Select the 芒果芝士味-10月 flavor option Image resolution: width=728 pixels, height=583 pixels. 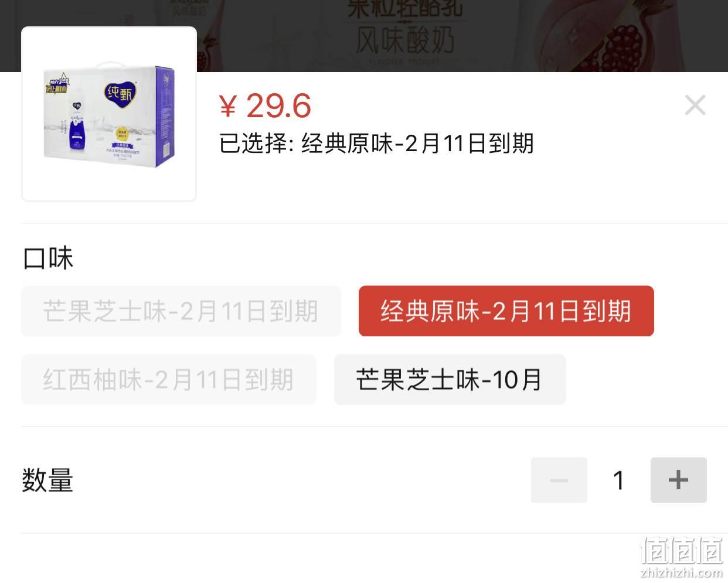pos(450,380)
